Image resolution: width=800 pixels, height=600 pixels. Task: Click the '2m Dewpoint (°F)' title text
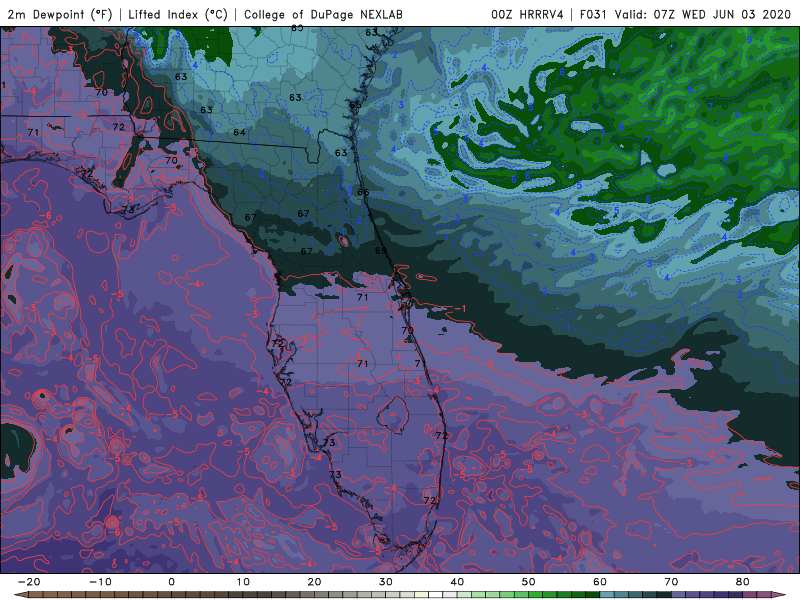click(x=60, y=14)
